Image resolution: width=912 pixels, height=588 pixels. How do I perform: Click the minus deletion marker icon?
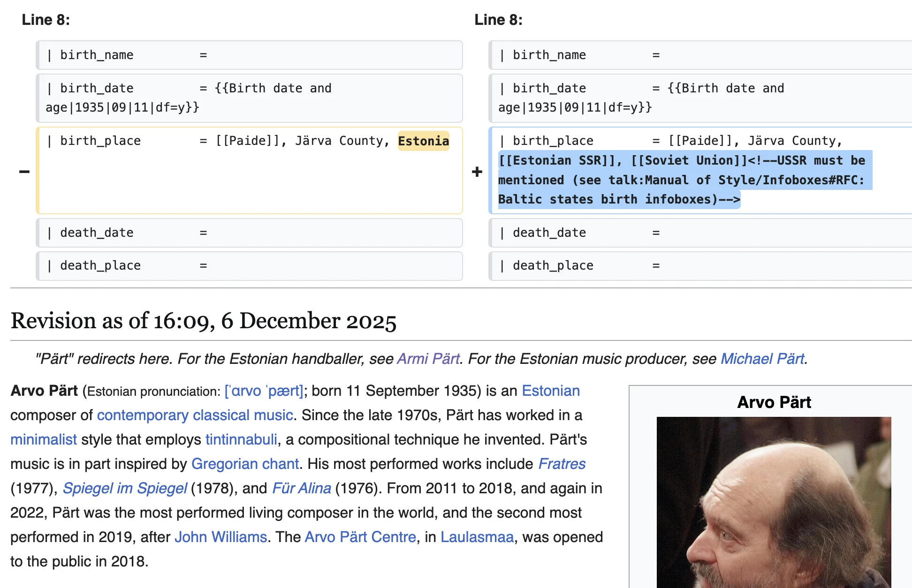click(24, 172)
